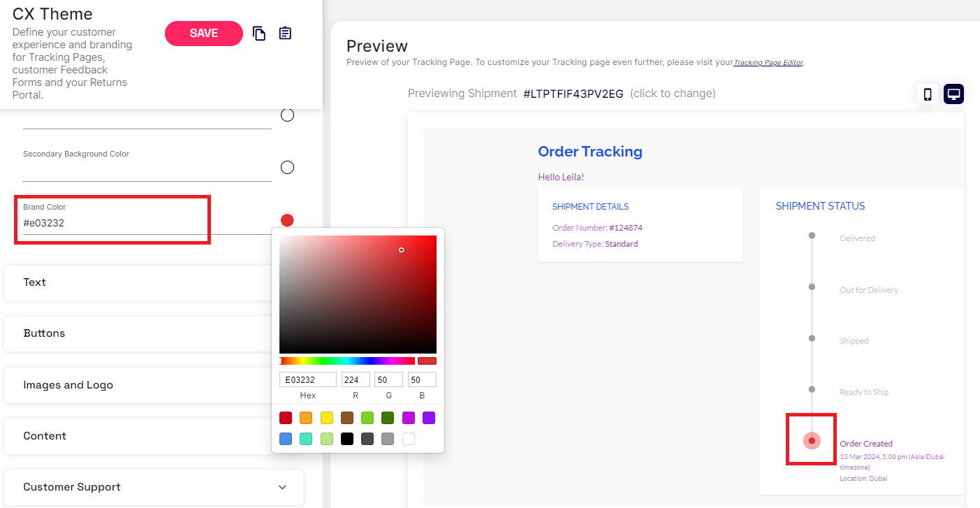Select the yellow preset swatch

[327, 418]
